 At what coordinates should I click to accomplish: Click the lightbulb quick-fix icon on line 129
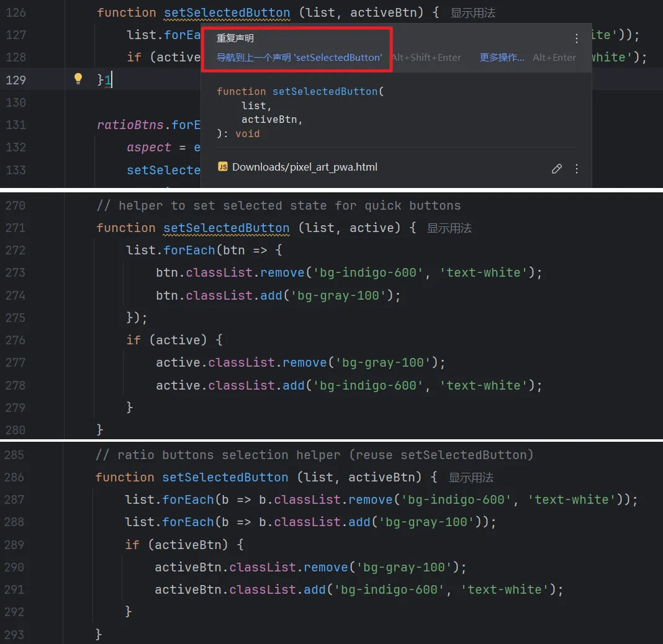pos(78,79)
